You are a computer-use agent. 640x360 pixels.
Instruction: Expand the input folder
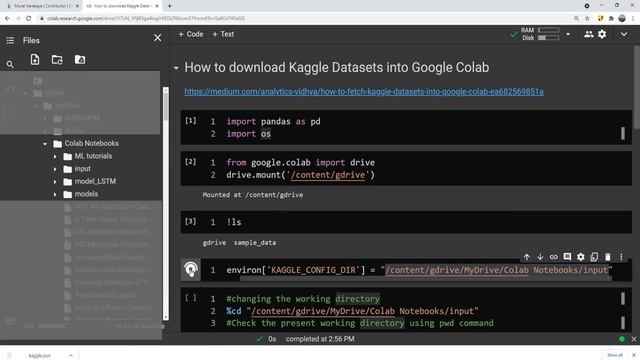(55, 169)
